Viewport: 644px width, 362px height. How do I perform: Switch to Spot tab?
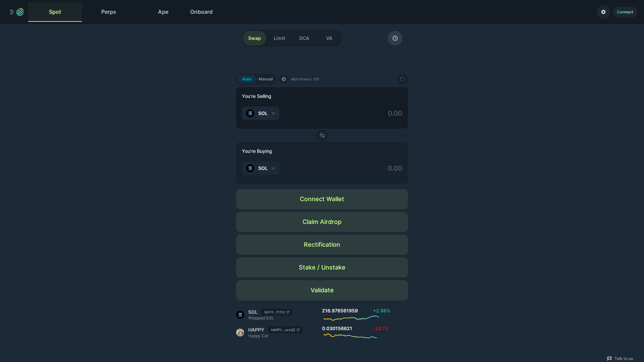click(x=55, y=12)
